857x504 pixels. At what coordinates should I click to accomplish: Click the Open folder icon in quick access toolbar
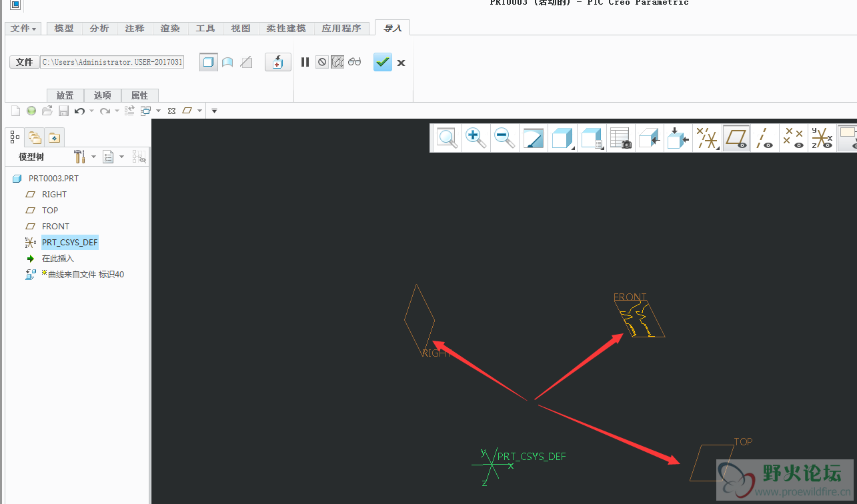[x=47, y=111]
